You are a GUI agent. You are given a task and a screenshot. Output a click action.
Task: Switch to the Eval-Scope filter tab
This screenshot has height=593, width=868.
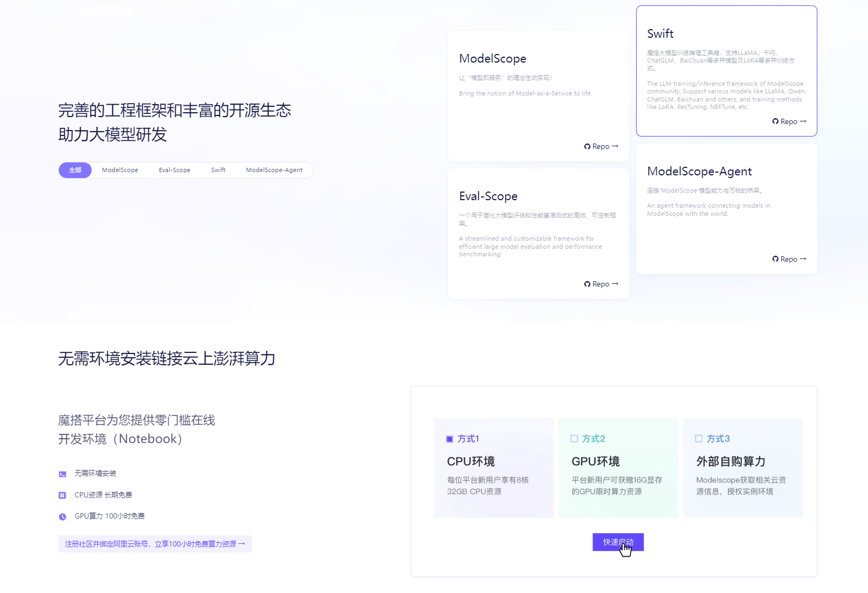175,170
